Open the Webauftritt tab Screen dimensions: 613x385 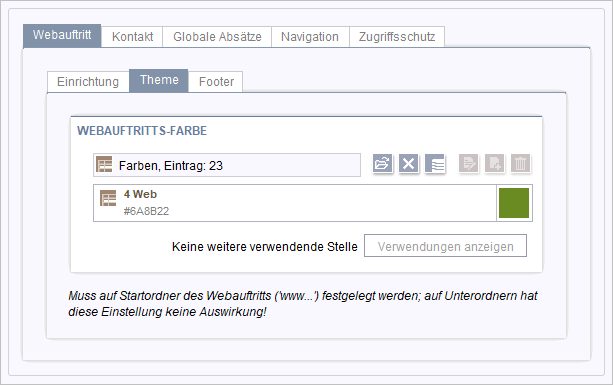point(62,36)
